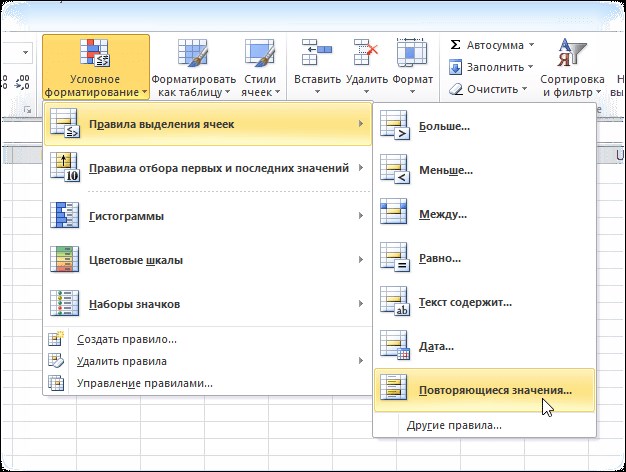Select Повторяющиеся значения... rule

484,390
